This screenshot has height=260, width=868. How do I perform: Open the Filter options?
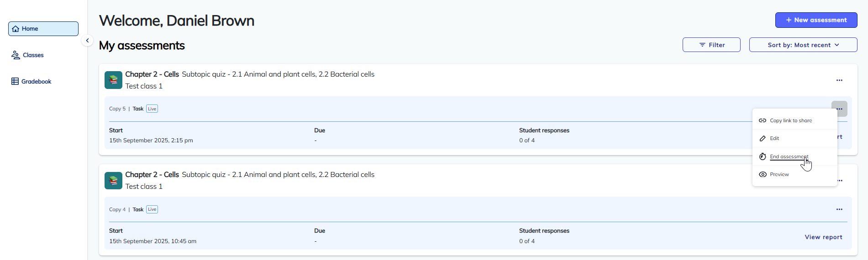click(711, 45)
